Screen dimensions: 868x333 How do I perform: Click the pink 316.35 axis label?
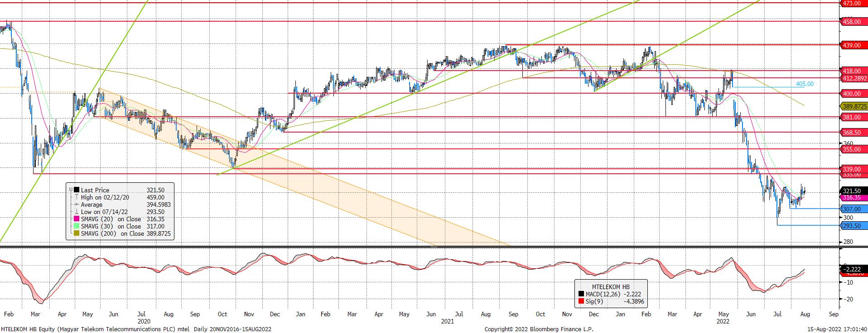click(x=854, y=198)
